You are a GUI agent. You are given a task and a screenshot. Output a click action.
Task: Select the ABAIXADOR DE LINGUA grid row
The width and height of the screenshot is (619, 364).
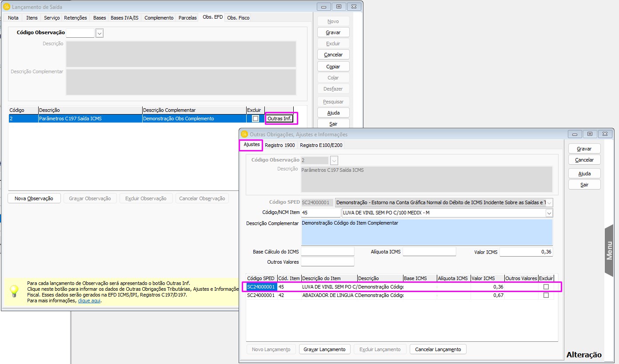(329, 295)
